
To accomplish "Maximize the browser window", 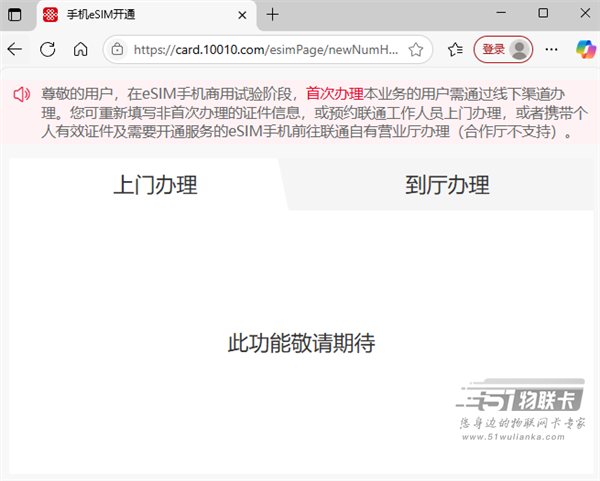I will (x=543, y=13).
